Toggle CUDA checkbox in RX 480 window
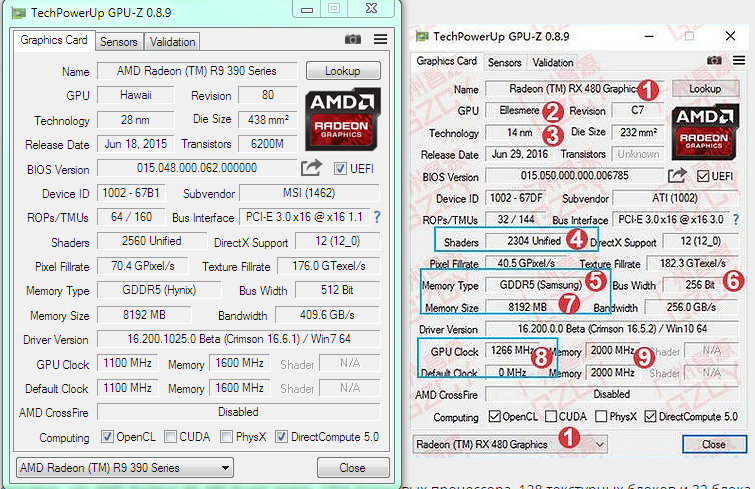 (x=551, y=416)
